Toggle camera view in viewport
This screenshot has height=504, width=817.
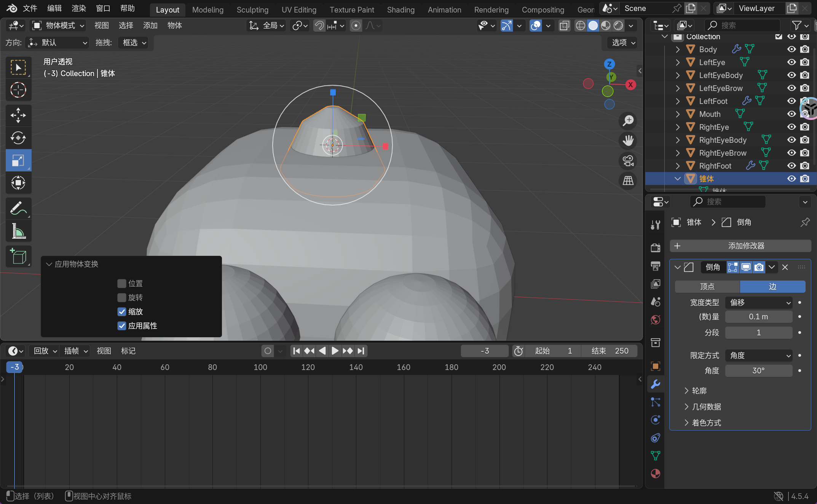[x=628, y=161]
